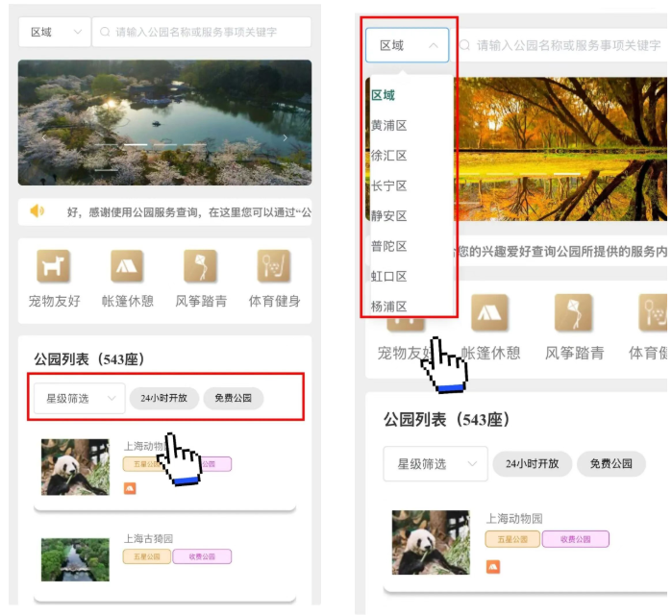Click the orange tent badge on the left screen
672x616 pixels.
130,488
